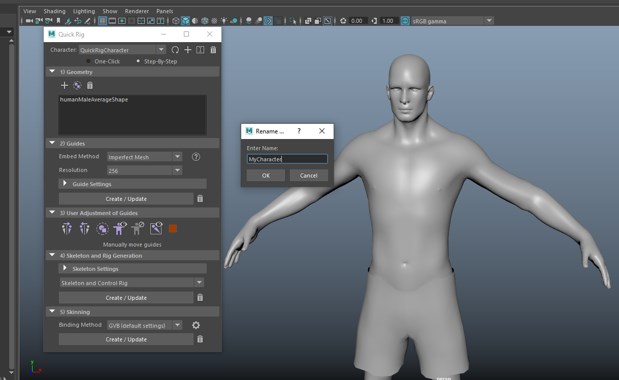
Task: Clear meshes with Geometry trash icon
Action: pyautogui.click(x=90, y=85)
